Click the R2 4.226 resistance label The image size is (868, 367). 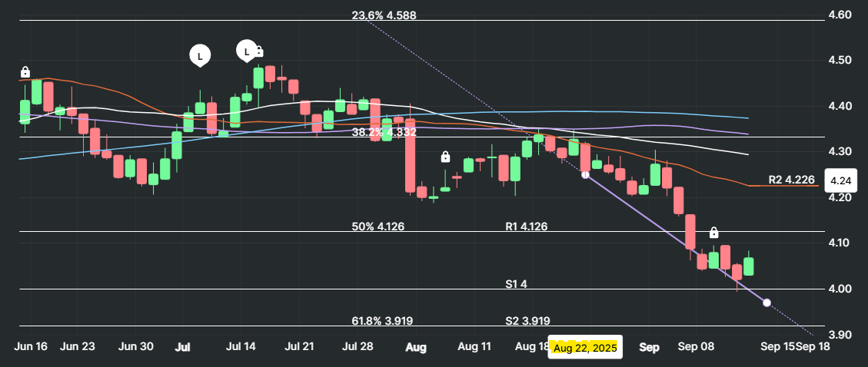[791, 180]
